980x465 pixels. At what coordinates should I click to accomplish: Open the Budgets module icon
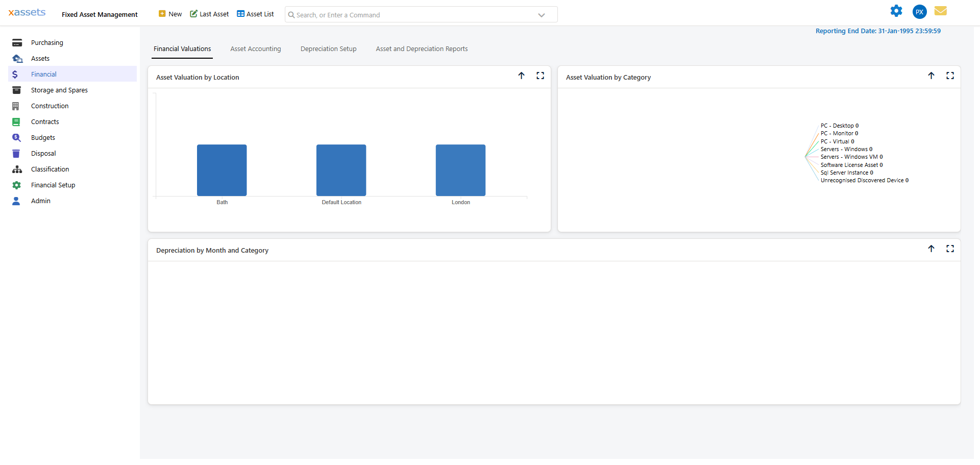pos(17,137)
